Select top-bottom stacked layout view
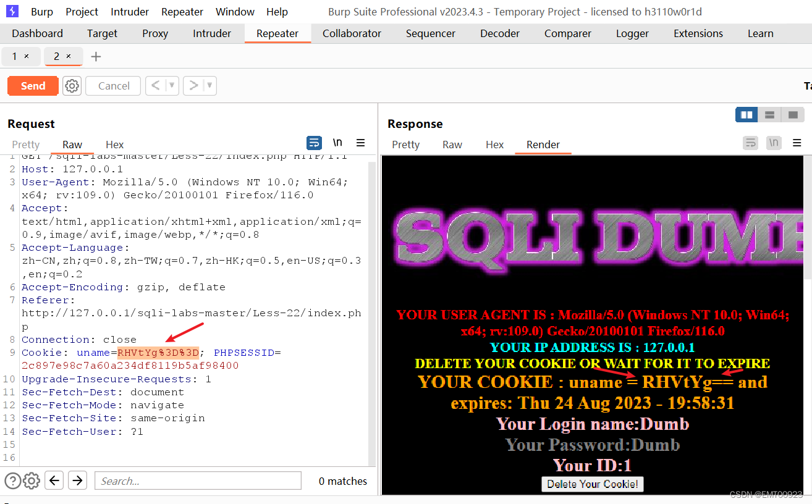Viewport: 812px width, 504px height. click(769, 114)
